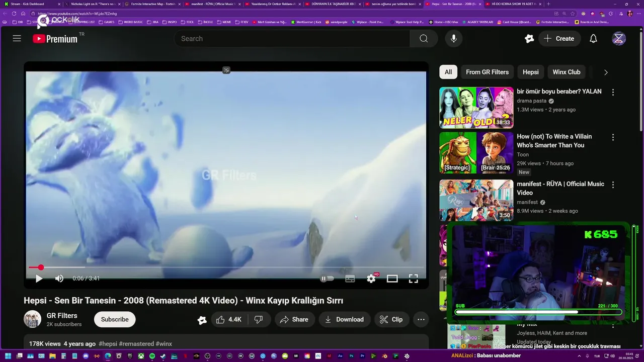
Task: Expand the MEME bookmark folder
Action: pos(224,22)
